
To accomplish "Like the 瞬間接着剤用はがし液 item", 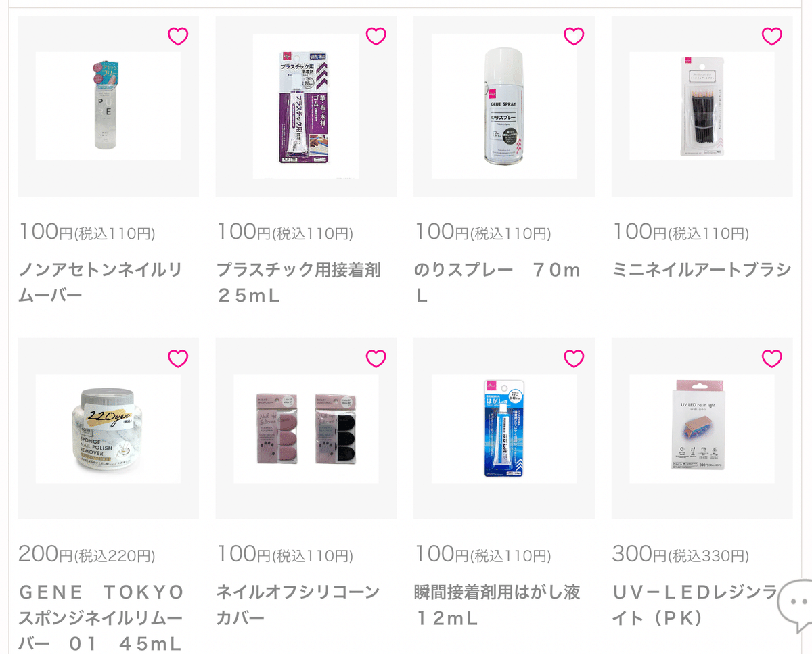I will 574,358.
